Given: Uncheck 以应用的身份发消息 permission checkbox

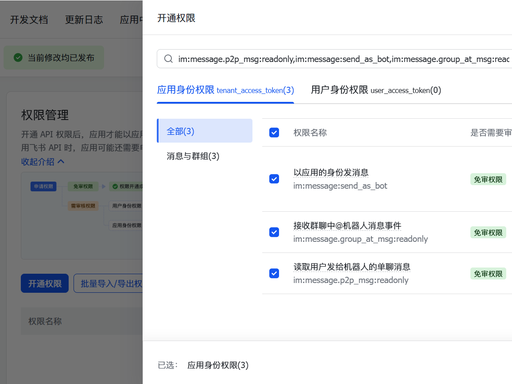Looking at the screenshot, I should coord(274,179).
